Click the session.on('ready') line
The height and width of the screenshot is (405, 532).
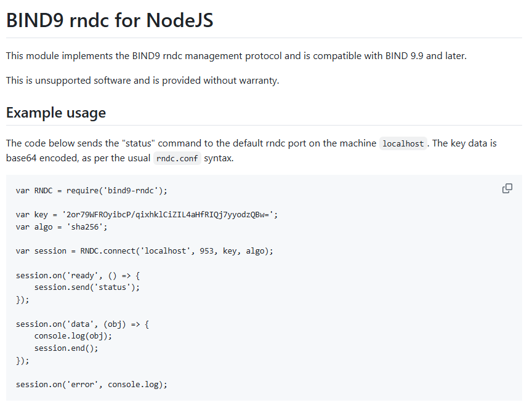78,275
